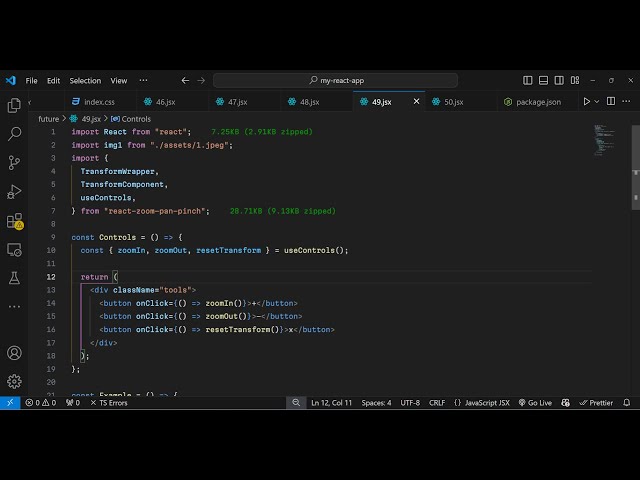Open Source Control view
The width and height of the screenshot is (640, 480).
[14, 162]
